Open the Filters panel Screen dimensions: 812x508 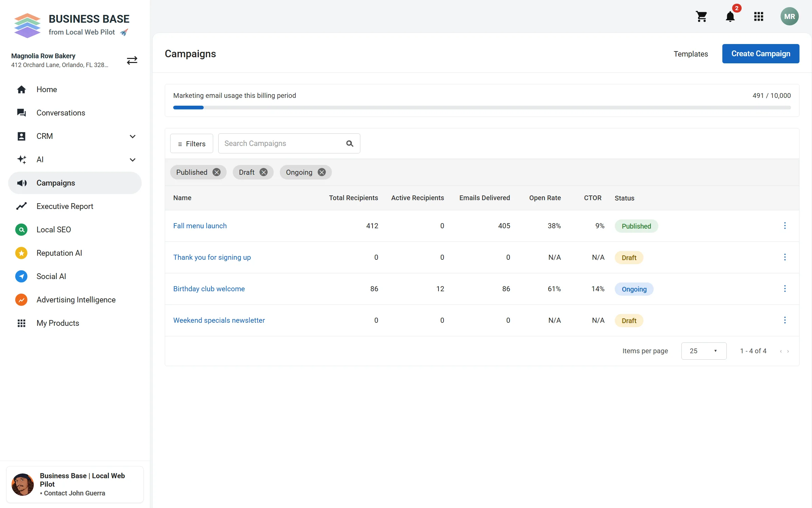[191, 144]
